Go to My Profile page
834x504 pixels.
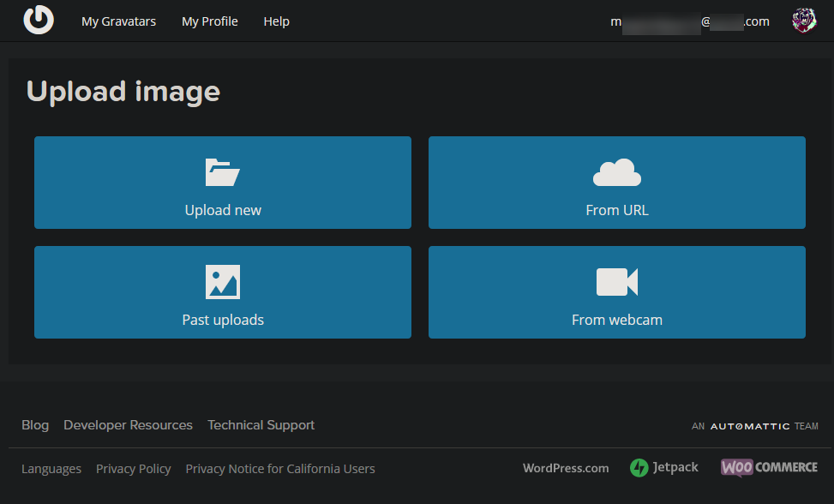pos(209,21)
